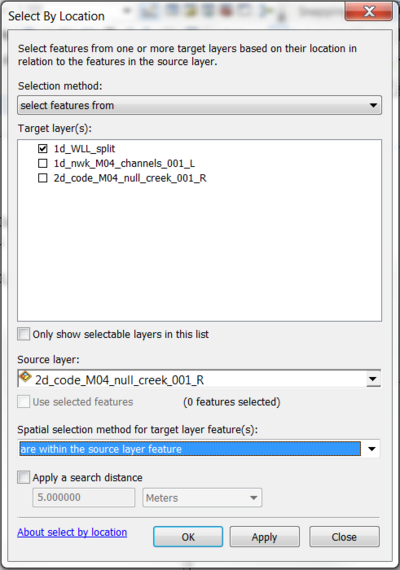Screen dimensions: 400x570
Task: Click the search distance value field
Action: click(x=84, y=497)
